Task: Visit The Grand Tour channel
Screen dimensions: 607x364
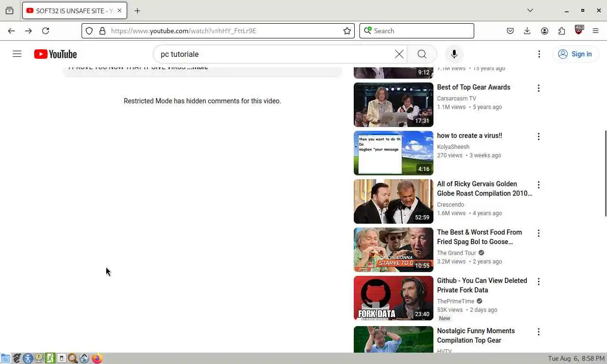Action: pos(457,253)
